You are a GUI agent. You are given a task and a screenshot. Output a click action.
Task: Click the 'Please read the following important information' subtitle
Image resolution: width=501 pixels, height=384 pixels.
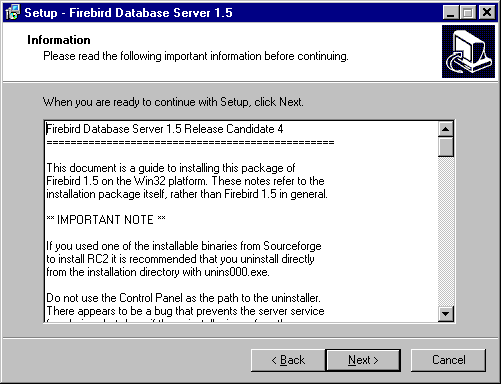pos(196,56)
